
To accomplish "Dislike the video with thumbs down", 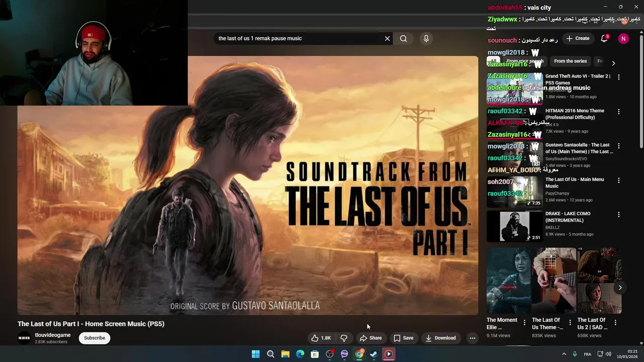I will point(344,338).
